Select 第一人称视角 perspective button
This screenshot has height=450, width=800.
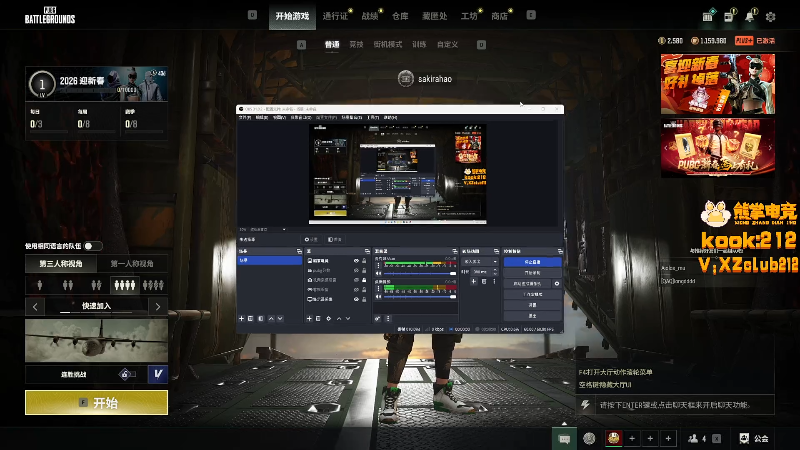pyautogui.click(x=132, y=264)
